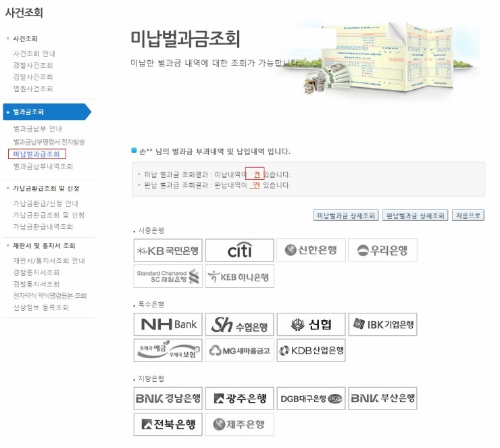500x448 pixels.
Task: Select 미납벌과금조회 in sidebar
Action: coord(36,154)
